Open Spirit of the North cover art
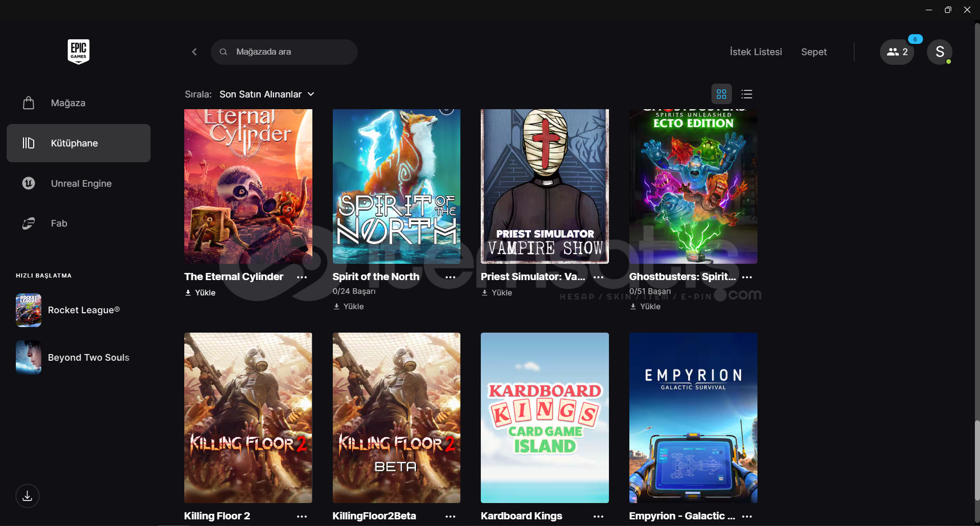This screenshot has width=980, height=526. point(397,186)
